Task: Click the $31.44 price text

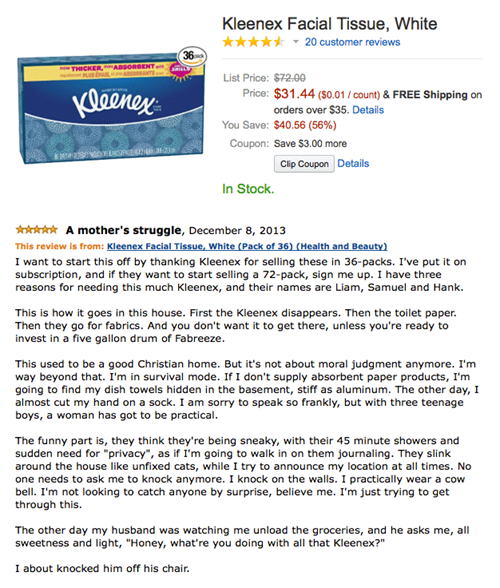Action: click(294, 94)
